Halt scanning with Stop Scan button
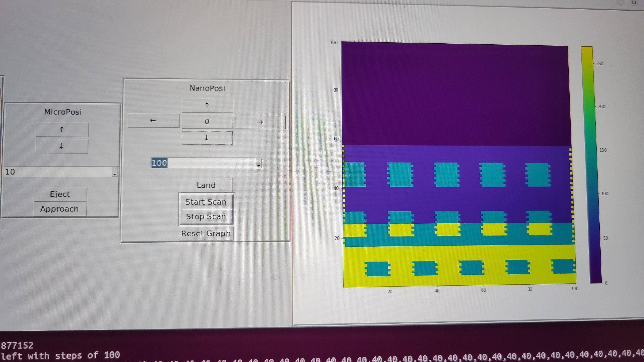Viewport: 644px width, 362px height. tap(206, 216)
